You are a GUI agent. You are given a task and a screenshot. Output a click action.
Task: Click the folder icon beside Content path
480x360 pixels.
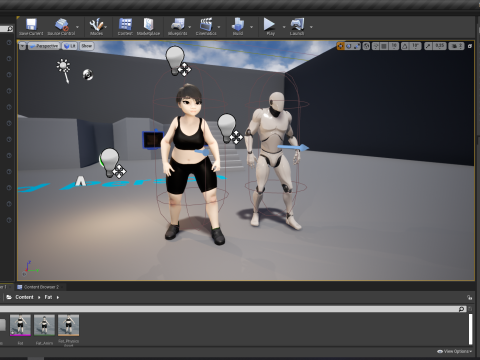point(9,297)
